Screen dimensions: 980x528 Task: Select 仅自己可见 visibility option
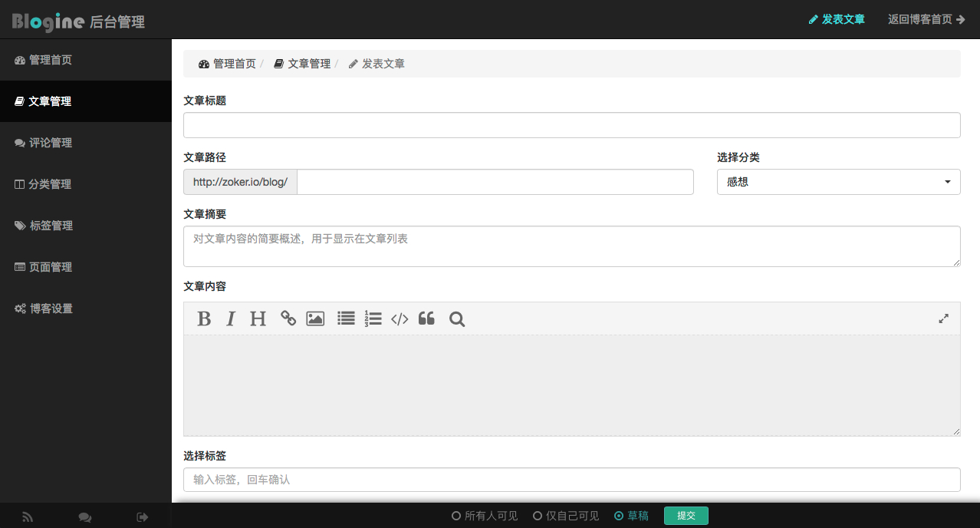coord(566,516)
